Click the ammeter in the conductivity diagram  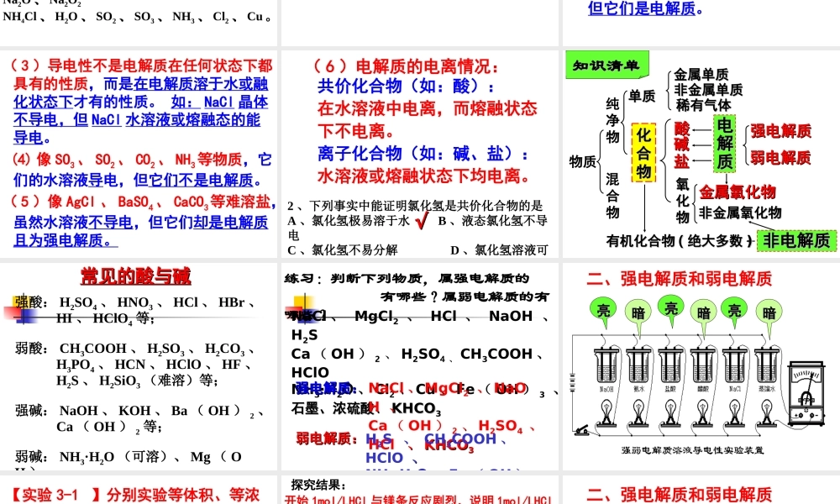tap(806, 393)
